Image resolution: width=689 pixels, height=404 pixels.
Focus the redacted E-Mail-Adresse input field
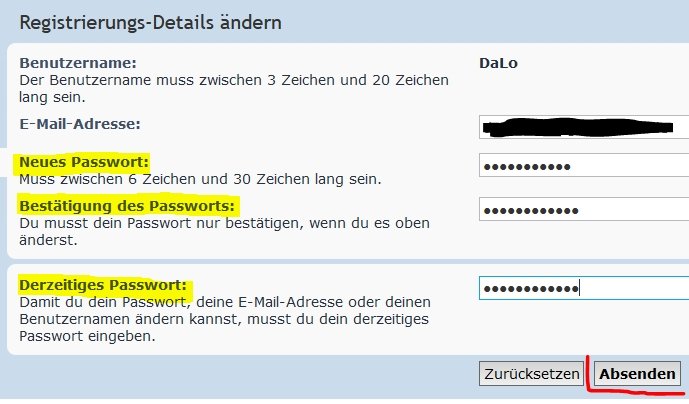click(x=584, y=127)
